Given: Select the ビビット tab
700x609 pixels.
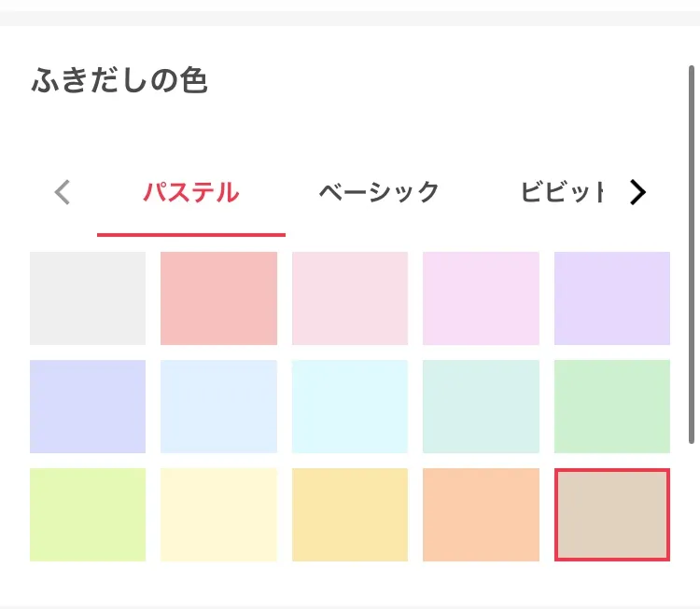Looking at the screenshot, I should click(x=564, y=193).
